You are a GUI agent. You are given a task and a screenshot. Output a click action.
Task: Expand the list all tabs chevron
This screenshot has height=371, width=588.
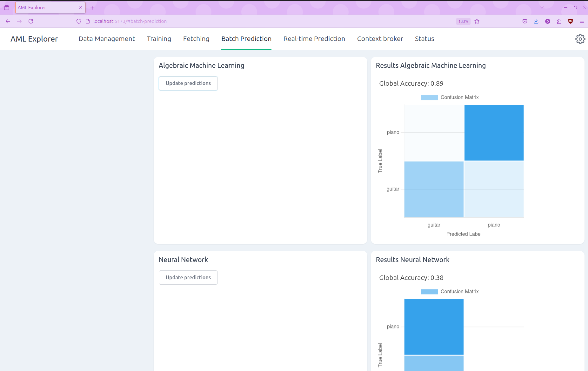542,8
